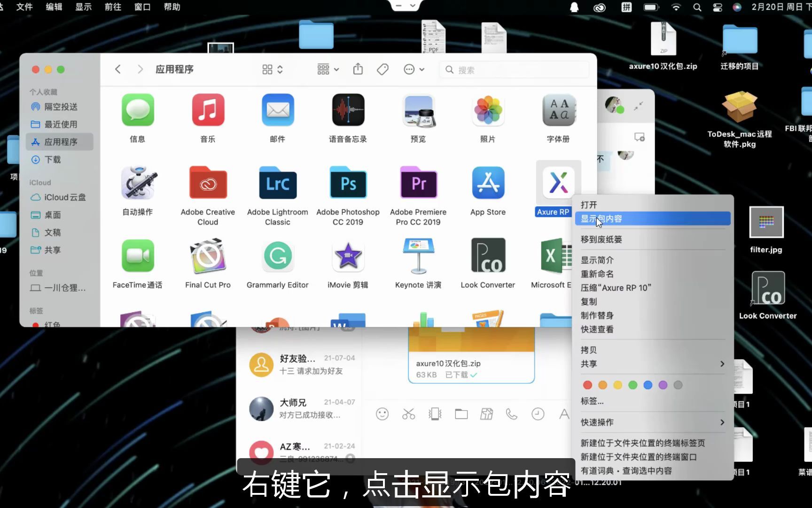812x508 pixels.
Task: Open the 信息 Messages app icon
Action: coord(138,110)
